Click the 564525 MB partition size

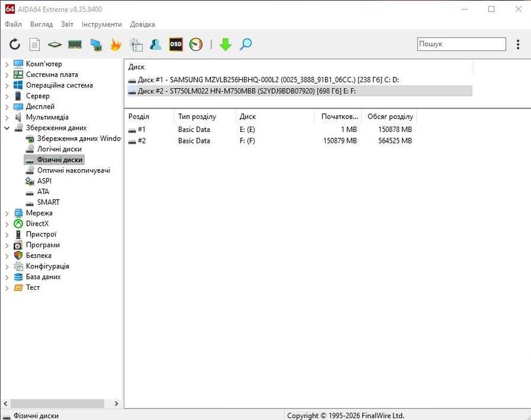point(395,140)
